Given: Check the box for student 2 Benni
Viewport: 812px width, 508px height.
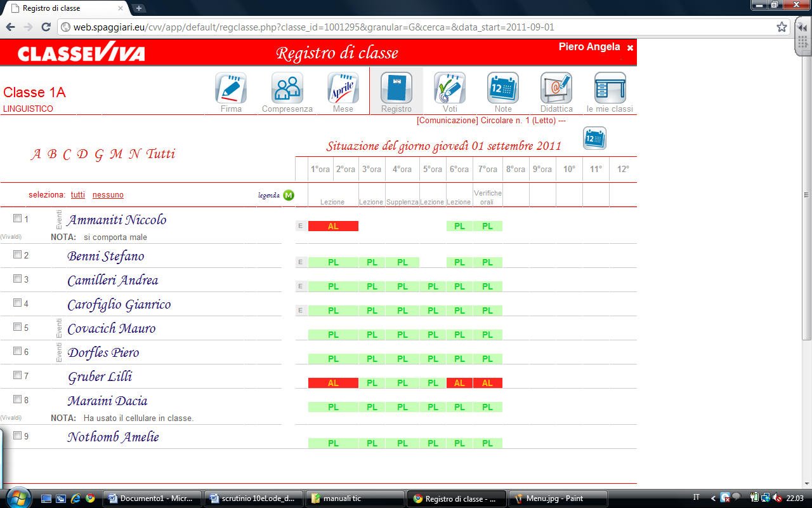Looking at the screenshot, I should [17, 255].
